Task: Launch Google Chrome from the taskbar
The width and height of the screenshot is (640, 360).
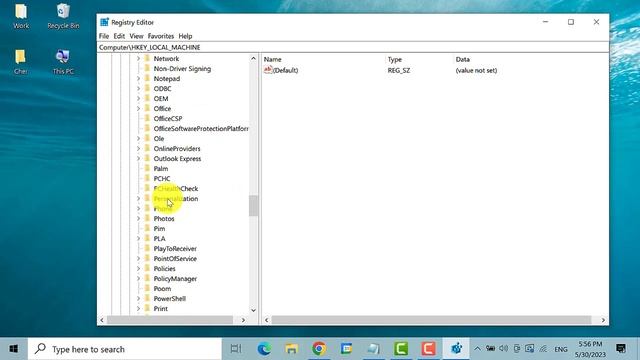Action: point(319,349)
